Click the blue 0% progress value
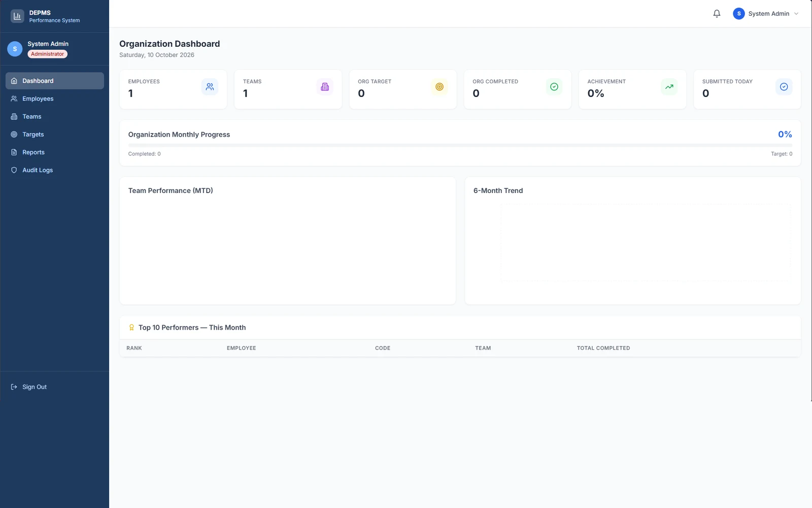The height and width of the screenshot is (508, 812). click(785, 134)
